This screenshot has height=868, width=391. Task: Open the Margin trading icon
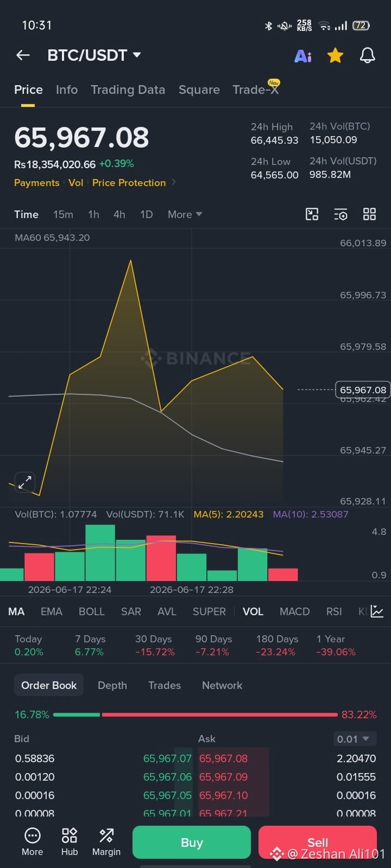106,842
